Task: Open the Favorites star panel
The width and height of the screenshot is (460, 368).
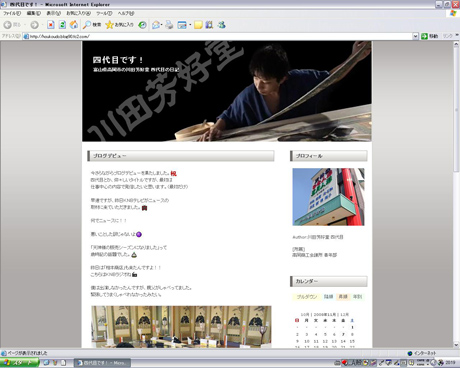Action: pyautogui.click(x=119, y=25)
